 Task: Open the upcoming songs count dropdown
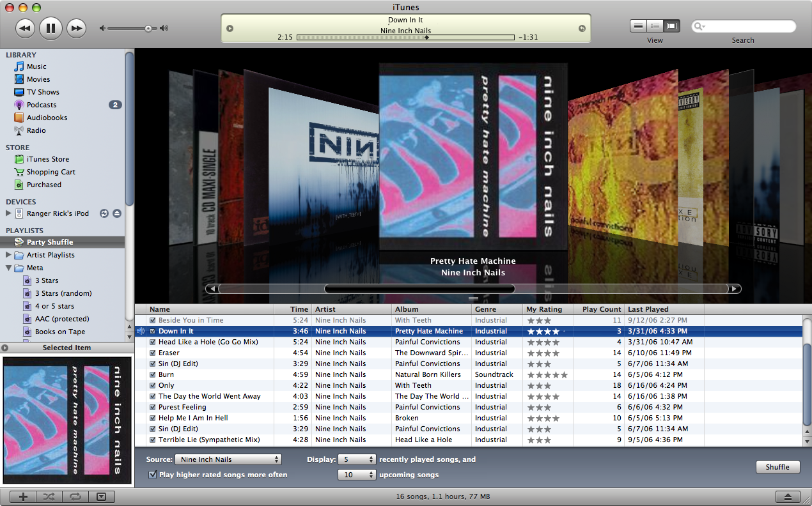pyautogui.click(x=357, y=475)
